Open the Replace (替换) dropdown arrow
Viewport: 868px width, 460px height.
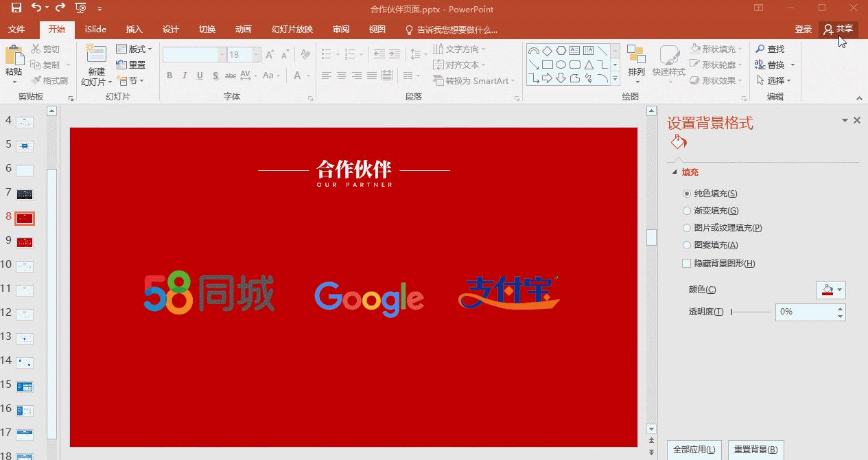tap(793, 65)
